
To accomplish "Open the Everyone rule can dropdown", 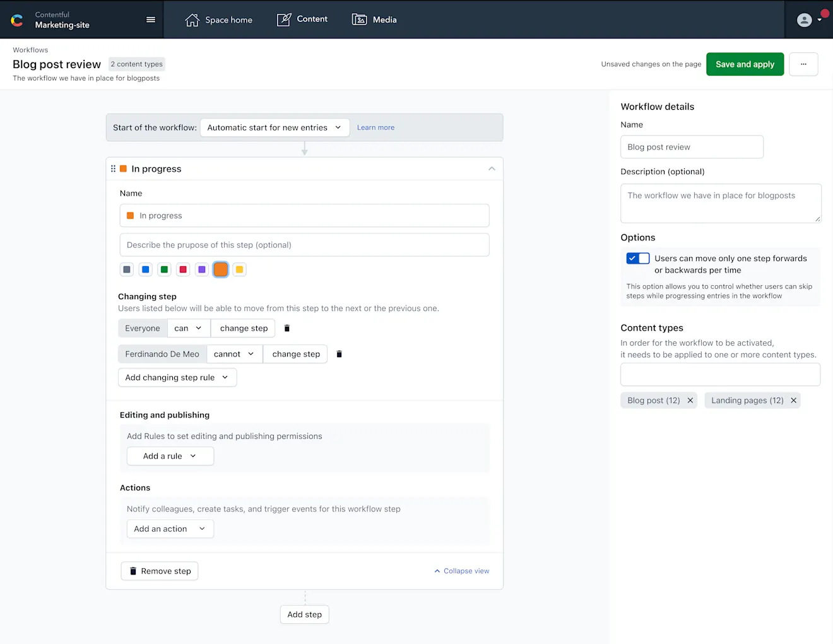I will 188,328.
